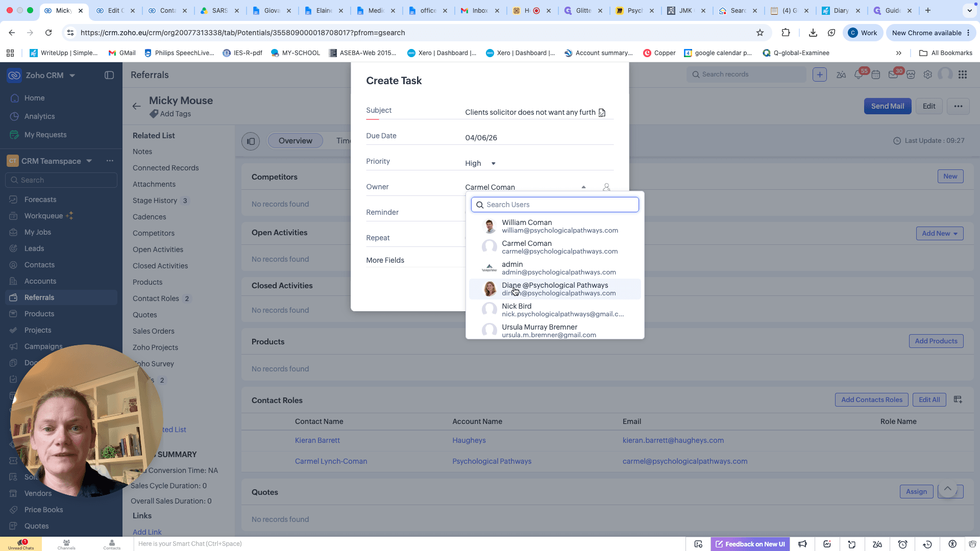Click the sidebar collapse icon beside Zoho CRM

click(x=109, y=75)
